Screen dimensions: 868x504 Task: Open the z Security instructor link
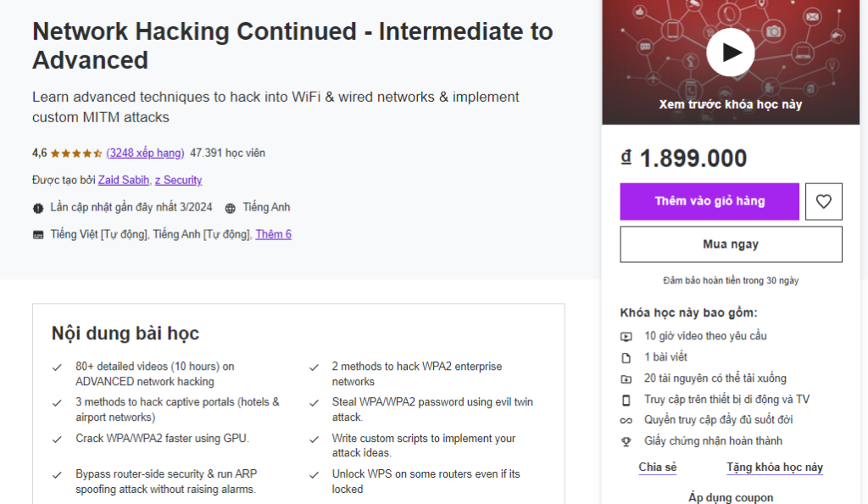178,180
